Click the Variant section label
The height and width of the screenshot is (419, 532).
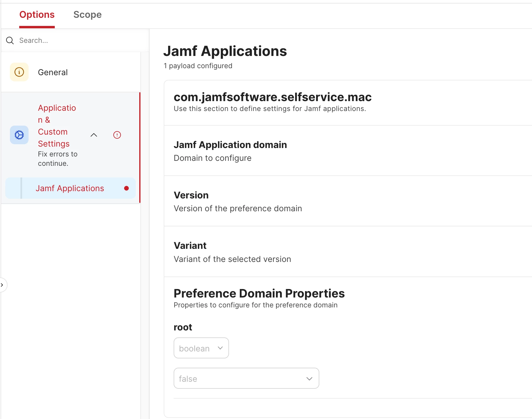190,246
